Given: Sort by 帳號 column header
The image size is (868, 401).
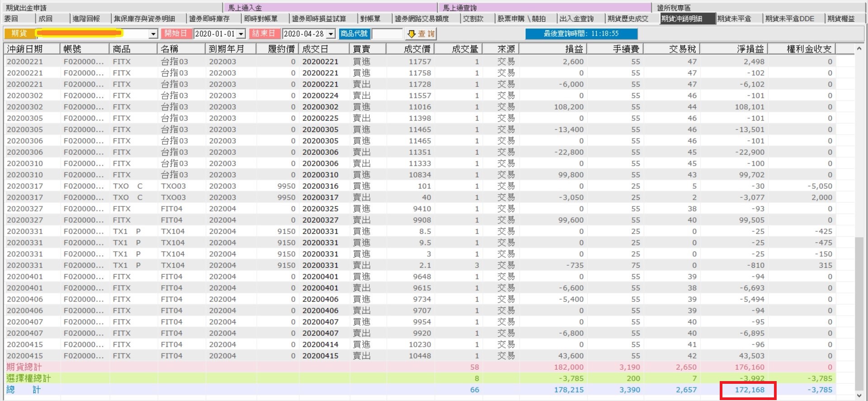Looking at the screenshot, I should pyautogui.click(x=85, y=49).
